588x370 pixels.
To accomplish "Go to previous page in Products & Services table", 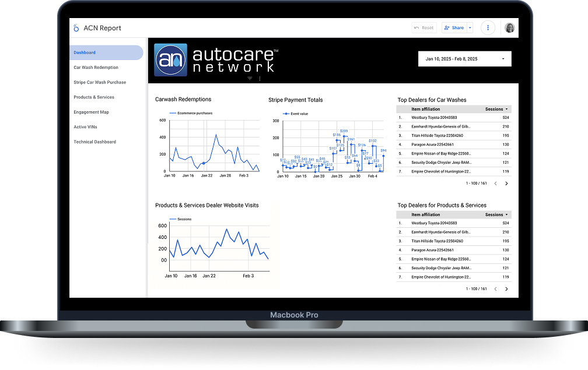I will point(495,289).
